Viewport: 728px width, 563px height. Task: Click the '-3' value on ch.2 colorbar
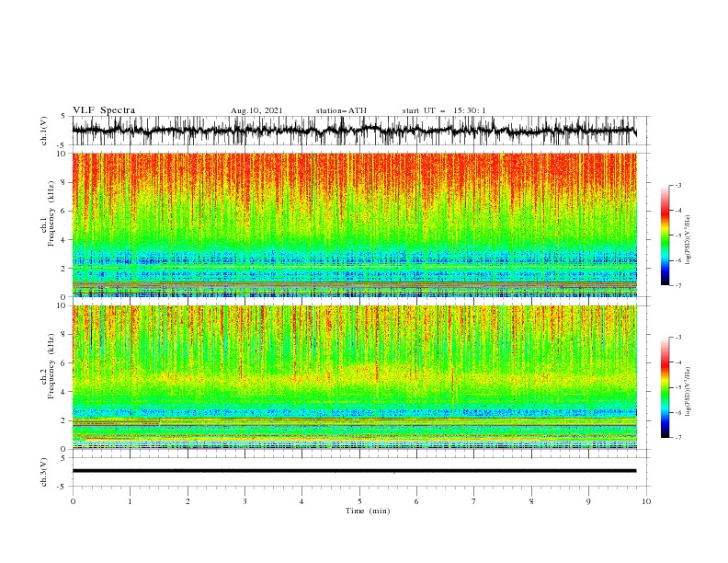[677, 338]
